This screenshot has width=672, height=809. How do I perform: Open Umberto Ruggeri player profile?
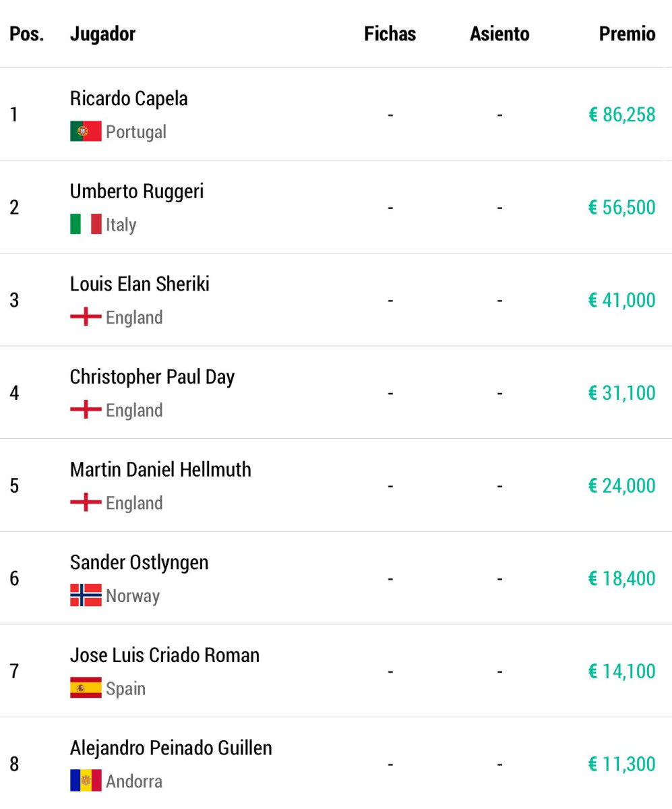tap(137, 192)
